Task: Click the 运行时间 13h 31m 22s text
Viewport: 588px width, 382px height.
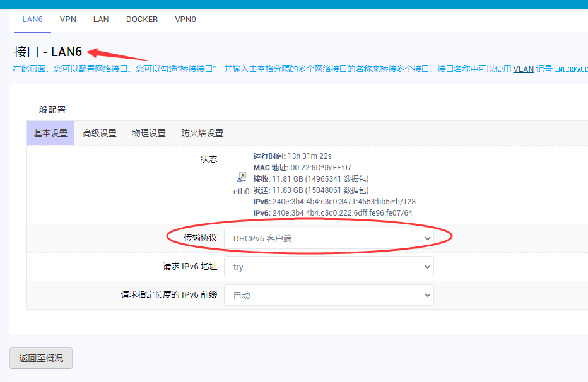Action: point(293,156)
